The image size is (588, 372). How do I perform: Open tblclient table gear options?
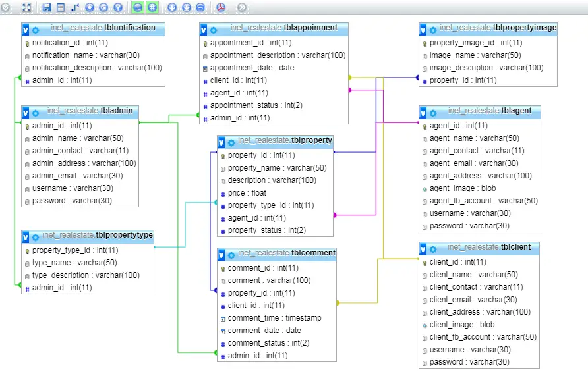(x=433, y=249)
